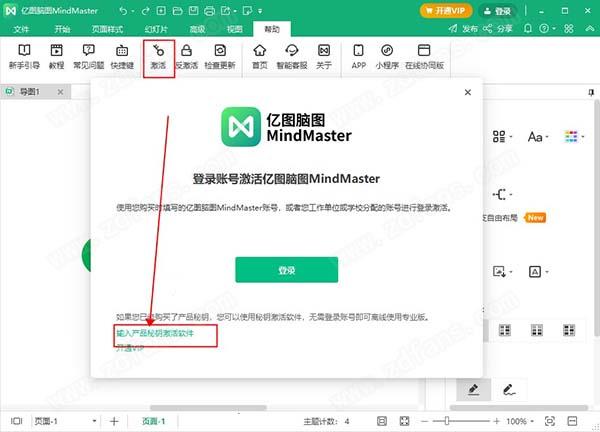
Task: Click the green 登录 login button in dialog
Action: [x=287, y=270]
